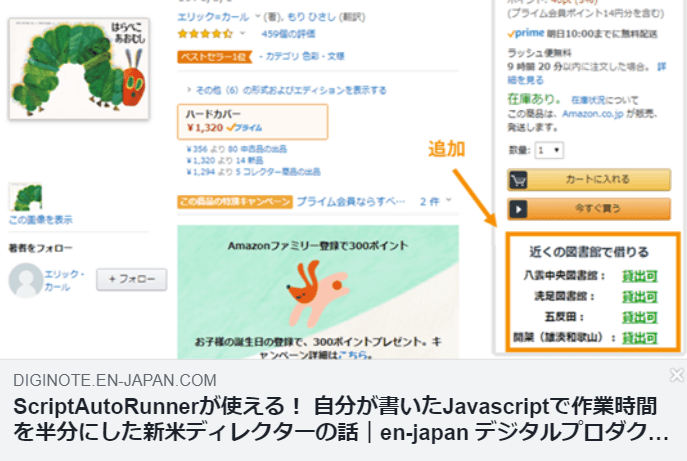Select the ハードカバー ¥1,320 format option
This screenshot has height=461, width=687.
251,121
